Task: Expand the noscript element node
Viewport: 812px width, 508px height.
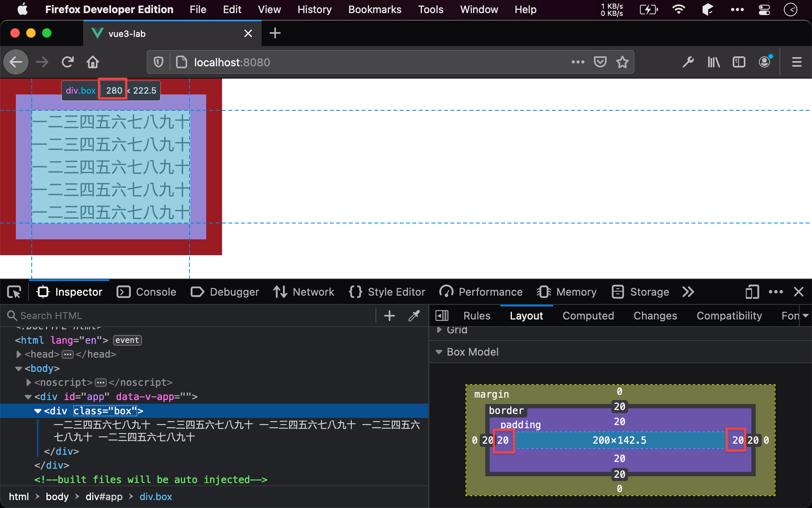Action: 28,383
